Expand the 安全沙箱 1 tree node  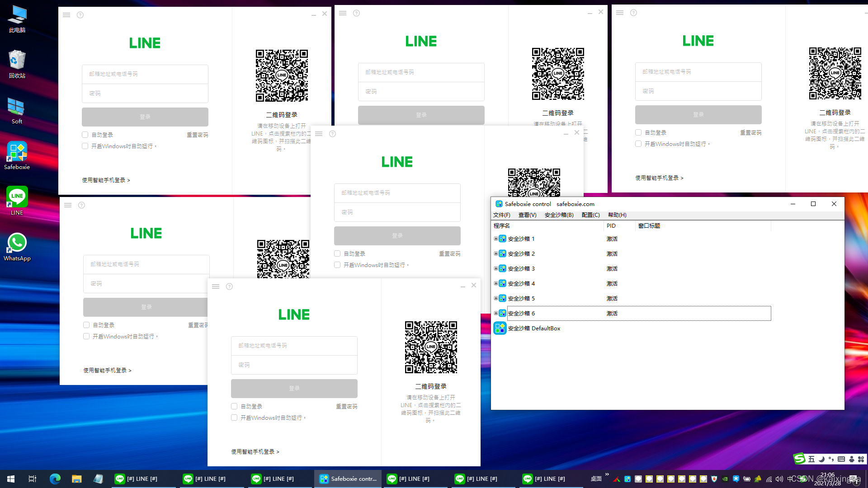(x=496, y=239)
